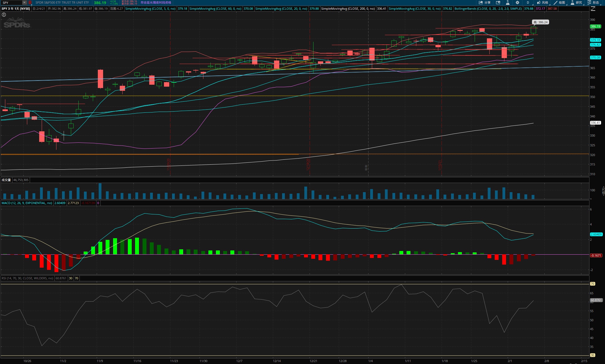
Task: Open chart settings gear icon
Action: (x=517, y=2)
